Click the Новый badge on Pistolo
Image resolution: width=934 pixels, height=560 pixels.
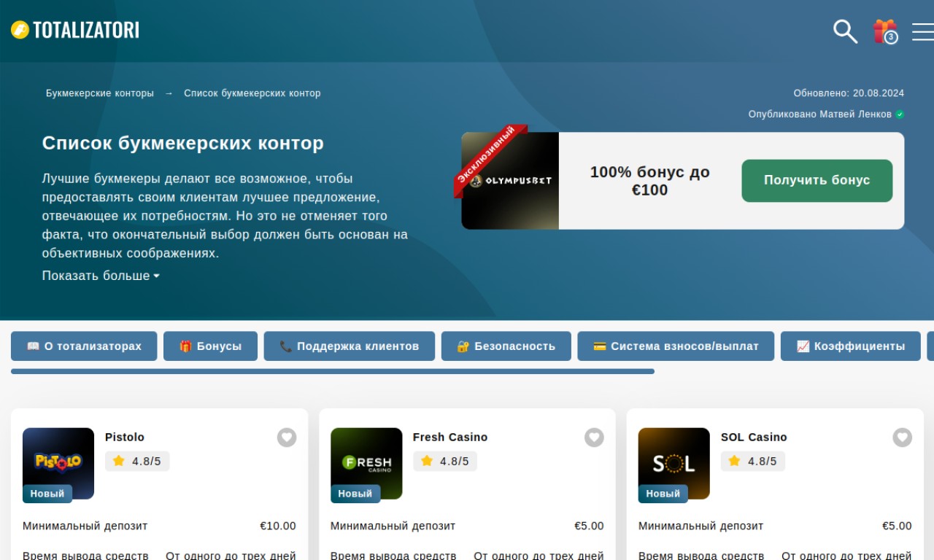[47, 494]
